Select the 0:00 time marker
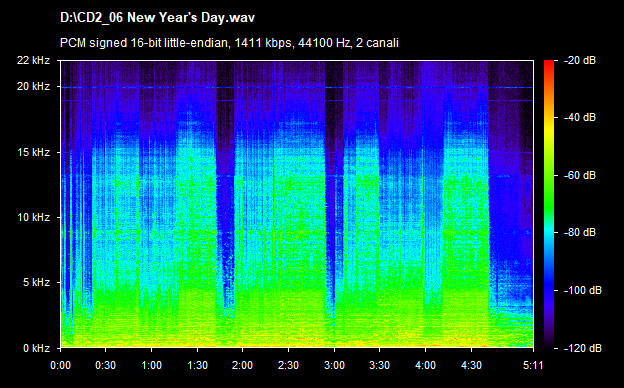This screenshot has height=388, width=624. click(x=60, y=365)
